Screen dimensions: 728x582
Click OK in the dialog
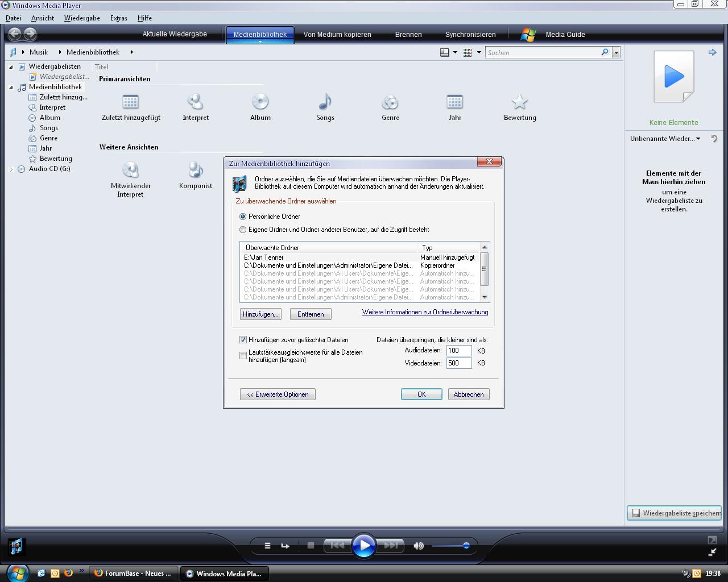pyautogui.click(x=421, y=394)
